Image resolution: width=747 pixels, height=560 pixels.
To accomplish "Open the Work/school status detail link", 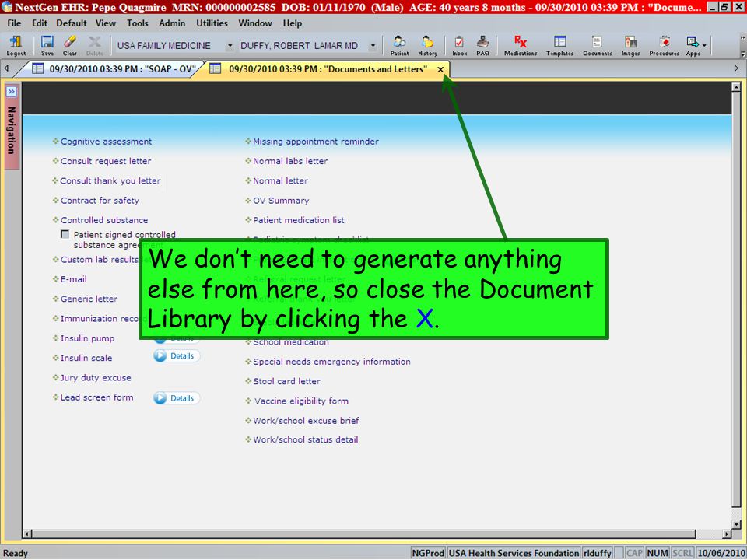I will click(x=305, y=439).
